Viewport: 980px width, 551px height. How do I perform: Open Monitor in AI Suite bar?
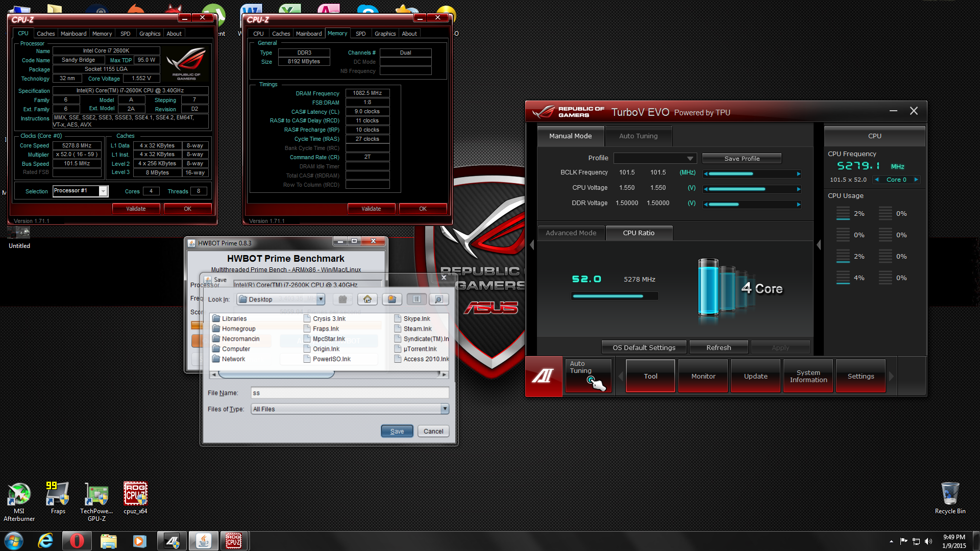tap(703, 376)
